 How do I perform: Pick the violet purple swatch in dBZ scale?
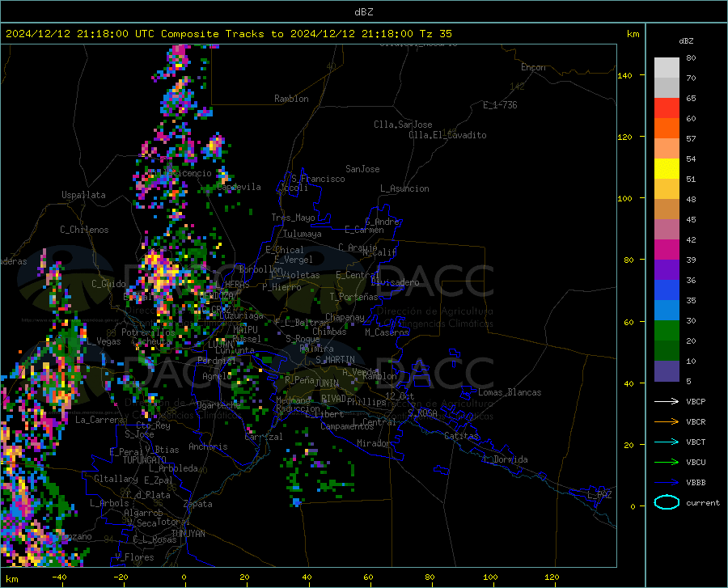(x=667, y=270)
